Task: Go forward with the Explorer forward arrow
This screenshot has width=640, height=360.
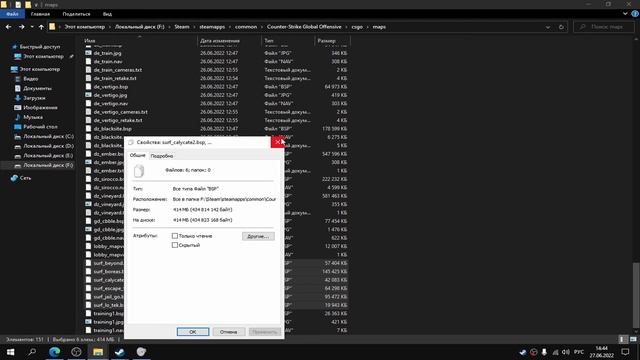Action: (x=21, y=27)
